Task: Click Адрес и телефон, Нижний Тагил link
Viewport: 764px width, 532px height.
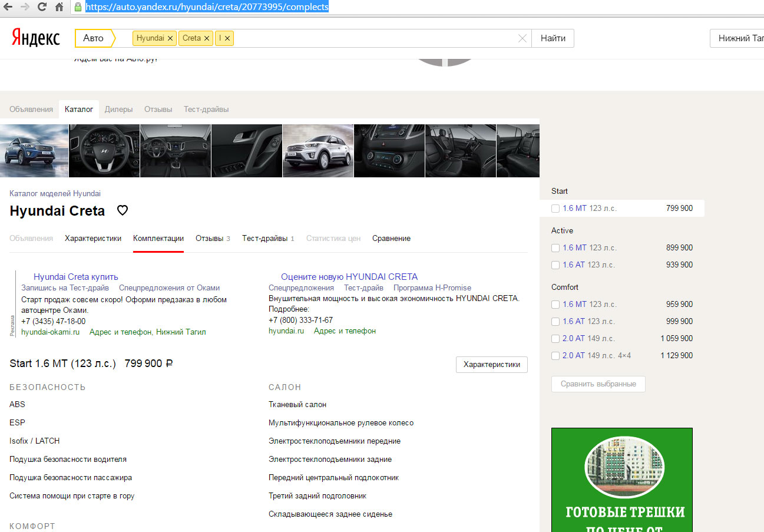Action: 148,332
